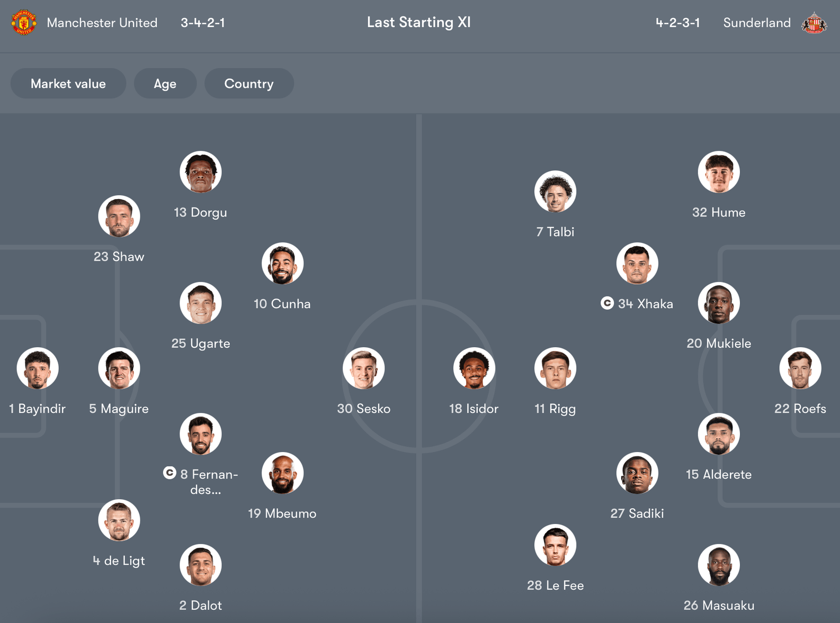
Task: Select Mbeumo's player avatar
Action: [282, 473]
